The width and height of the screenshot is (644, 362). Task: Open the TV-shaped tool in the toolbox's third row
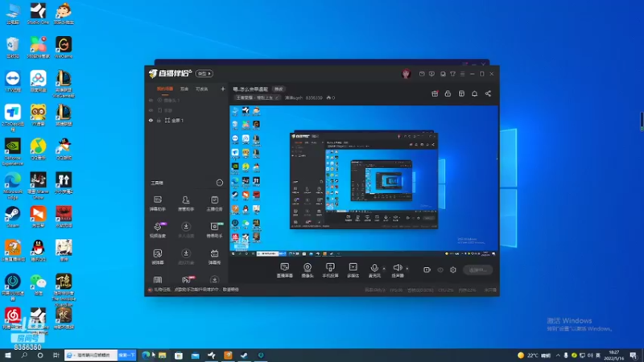click(214, 257)
